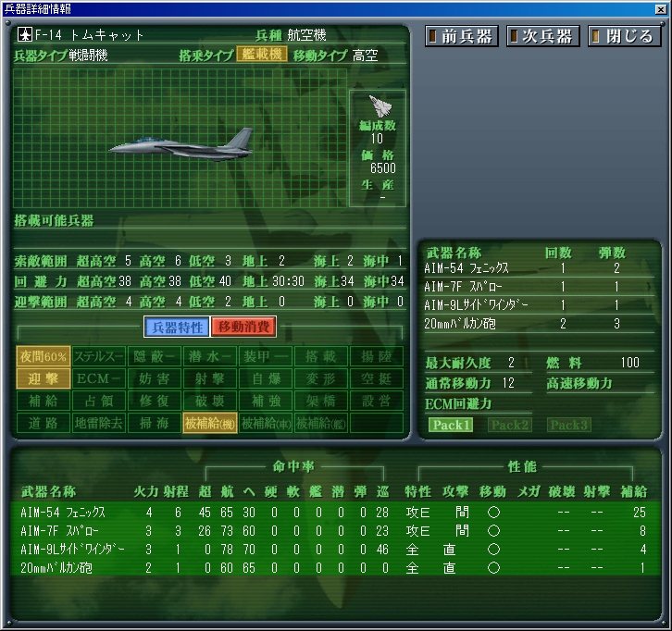Click the 架橋 trait cell
Image resolution: width=672 pixels, height=631 pixels.
pos(320,401)
